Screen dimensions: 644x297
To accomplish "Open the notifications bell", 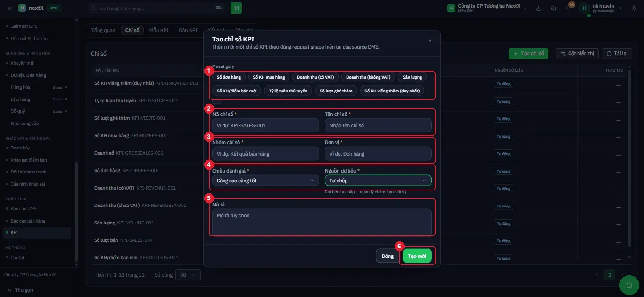I will (568, 8).
